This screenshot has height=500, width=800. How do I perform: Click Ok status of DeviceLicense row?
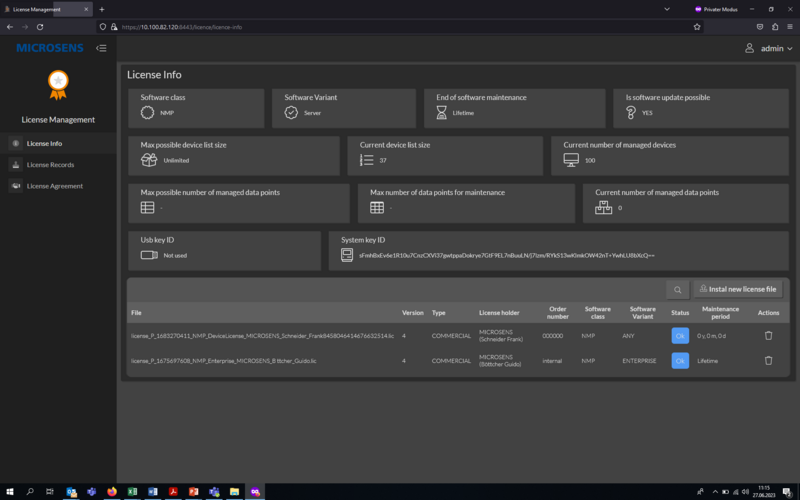tap(680, 335)
